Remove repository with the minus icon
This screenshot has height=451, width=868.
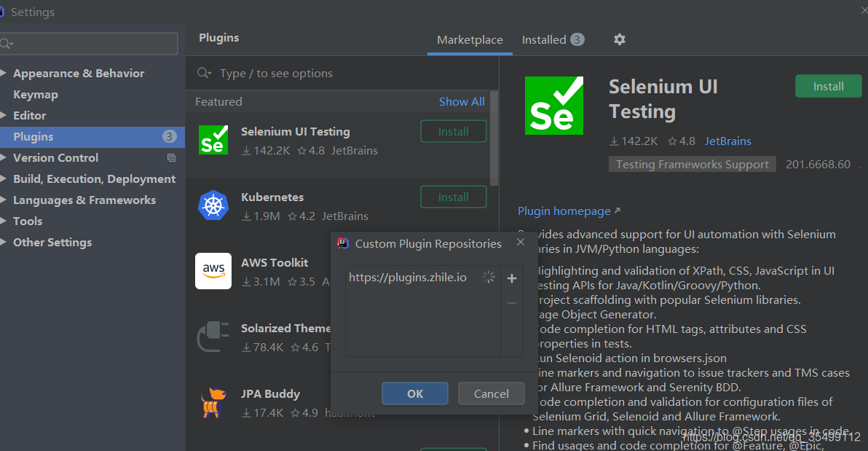pos(511,303)
